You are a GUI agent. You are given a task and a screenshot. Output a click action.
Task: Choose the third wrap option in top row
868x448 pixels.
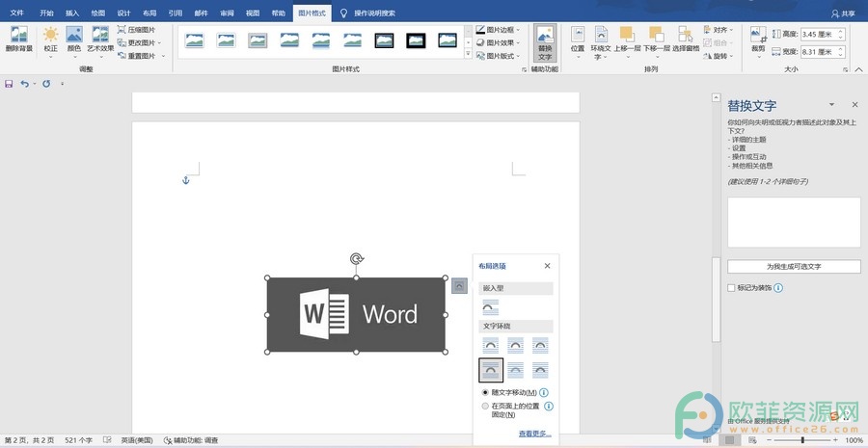tap(540, 345)
